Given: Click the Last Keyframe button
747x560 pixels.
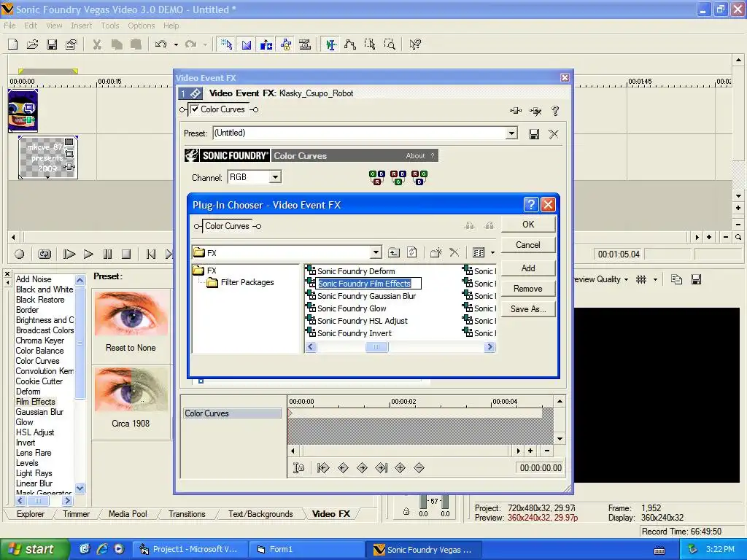Looking at the screenshot, I should tap(381, 468).
